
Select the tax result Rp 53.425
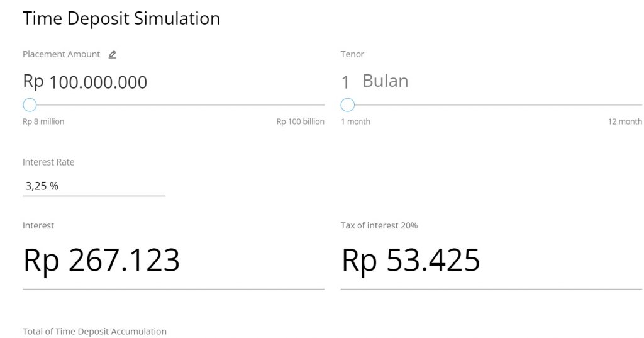coord(411,260)
